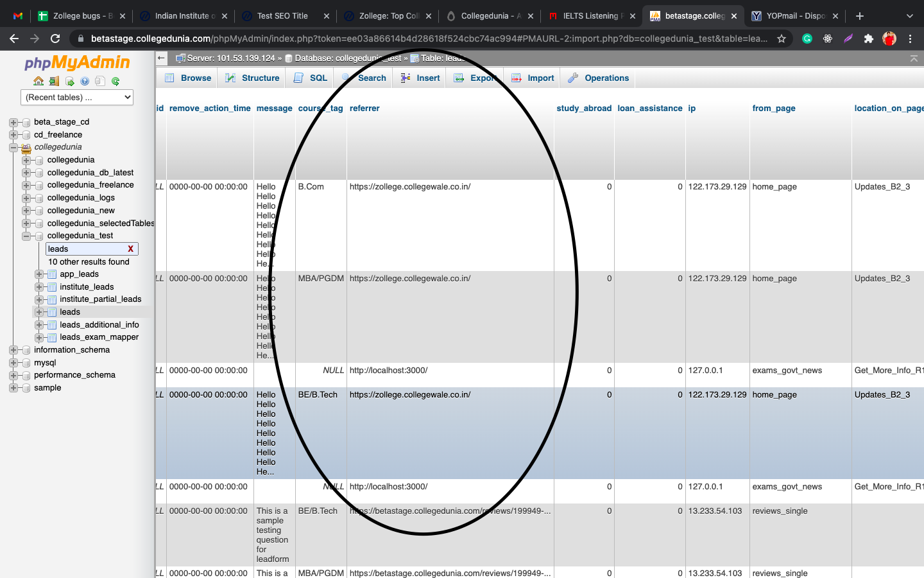The image size is (924, 578).
Task: Open the Operations tab
Action: pyautogui.click(x=598, y=78)
